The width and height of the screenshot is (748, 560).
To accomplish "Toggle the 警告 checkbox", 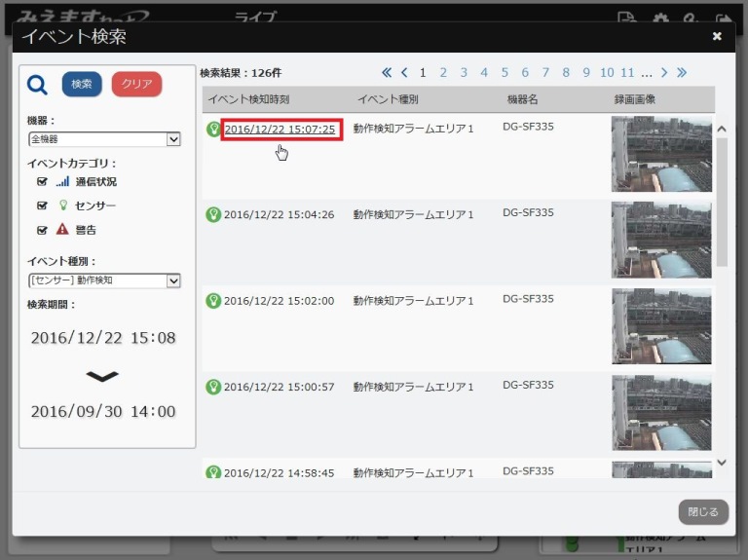I will point(42,231).
